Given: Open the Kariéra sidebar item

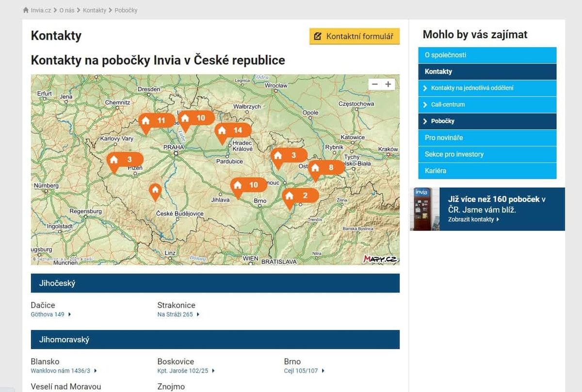Looking at the screenshot, I should point(487,171).
